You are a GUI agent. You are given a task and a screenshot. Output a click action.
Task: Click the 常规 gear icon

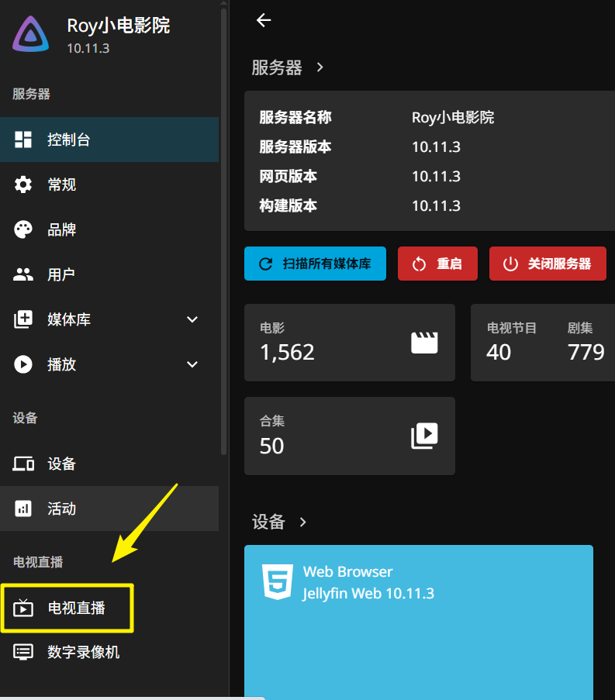coord(23,184)
